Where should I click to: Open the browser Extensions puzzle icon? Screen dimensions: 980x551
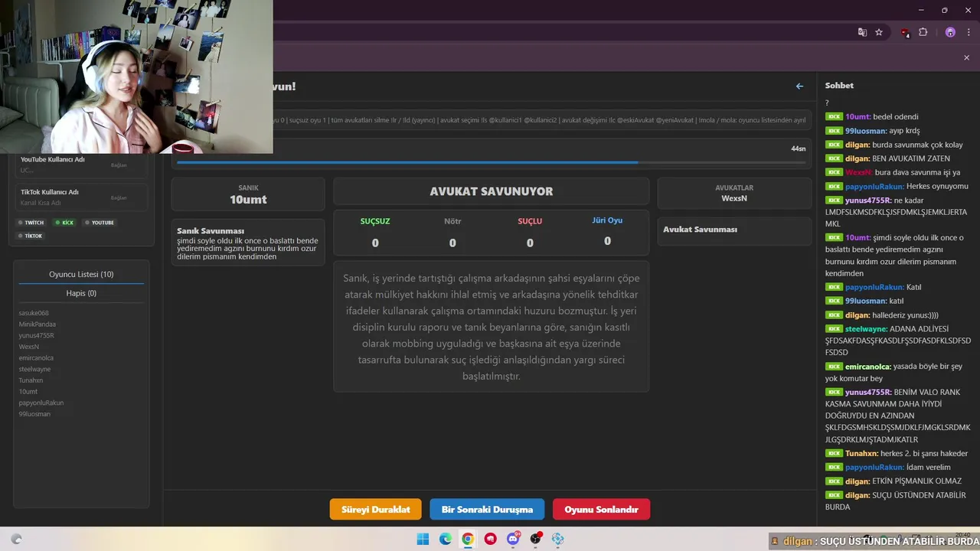923,32
